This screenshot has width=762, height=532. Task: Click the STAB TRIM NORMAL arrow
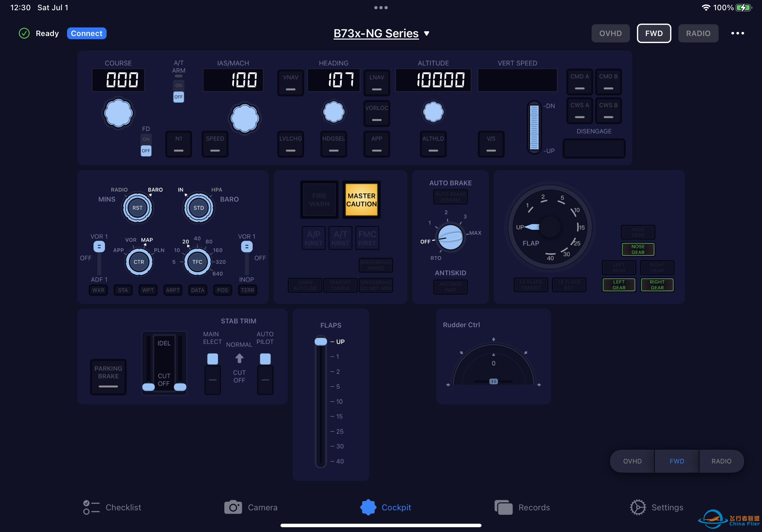pos(239,358)
